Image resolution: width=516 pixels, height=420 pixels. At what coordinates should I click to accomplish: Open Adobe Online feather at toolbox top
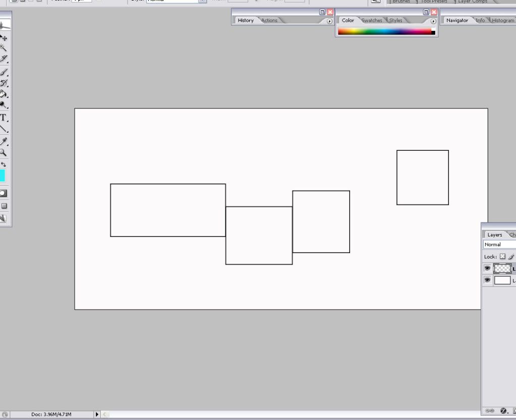(x=5, y=26)
